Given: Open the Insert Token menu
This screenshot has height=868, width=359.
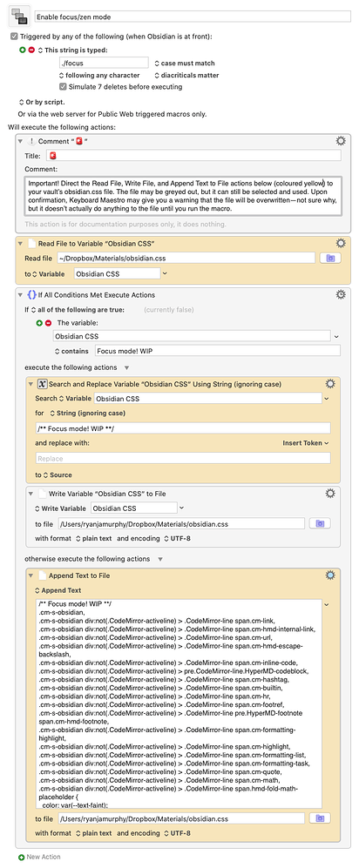Looking at the screenshot, I should (x=306, y=443).
